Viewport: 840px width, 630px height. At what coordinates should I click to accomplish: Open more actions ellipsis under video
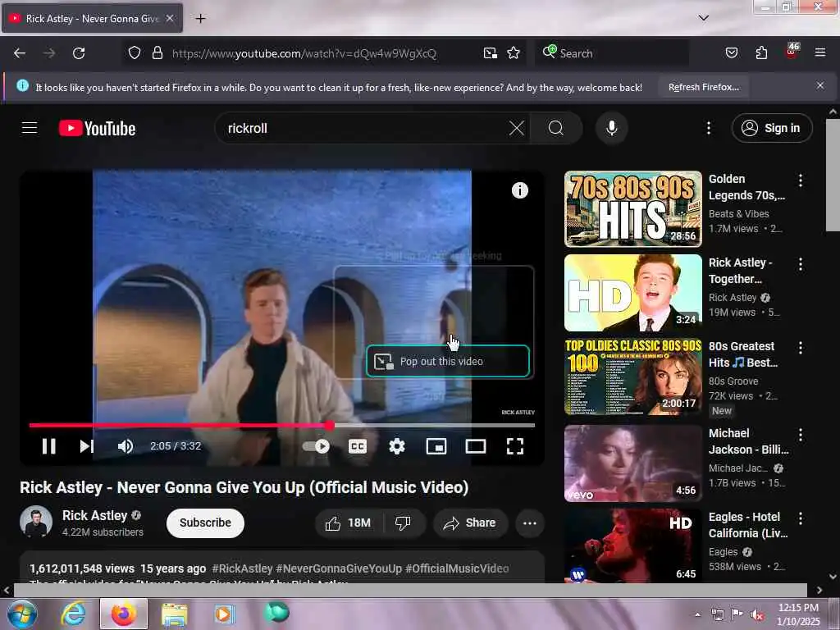point(529,523)
